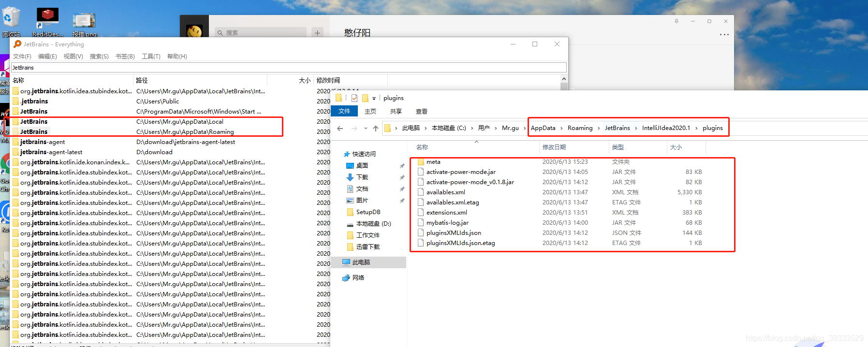Click 本地磁盘 (C:) in the address breadcrumb

449,128
